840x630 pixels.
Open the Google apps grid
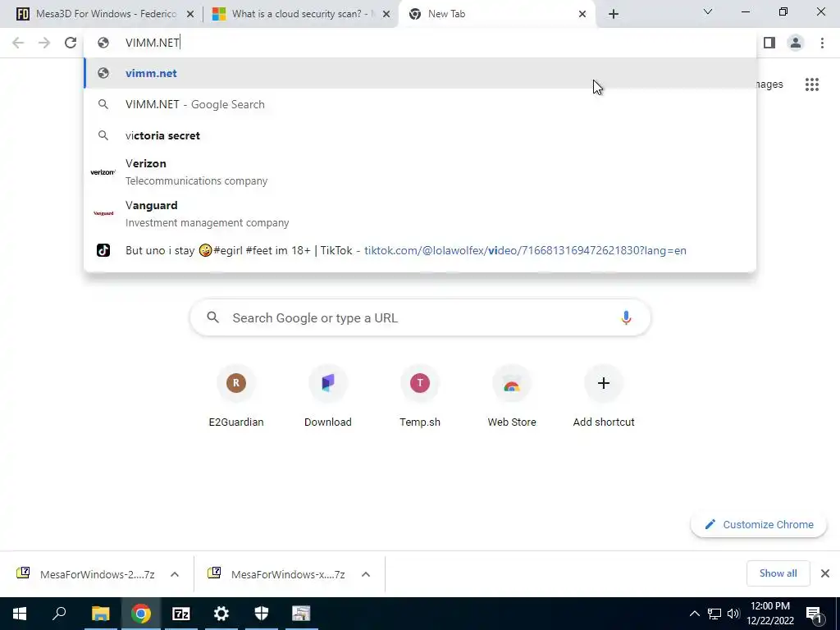pyautogui.click(x=811, y=84)
